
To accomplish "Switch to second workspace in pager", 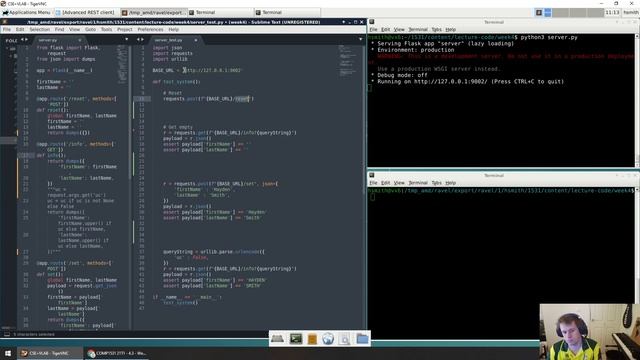I will click(x=548, y=13).
